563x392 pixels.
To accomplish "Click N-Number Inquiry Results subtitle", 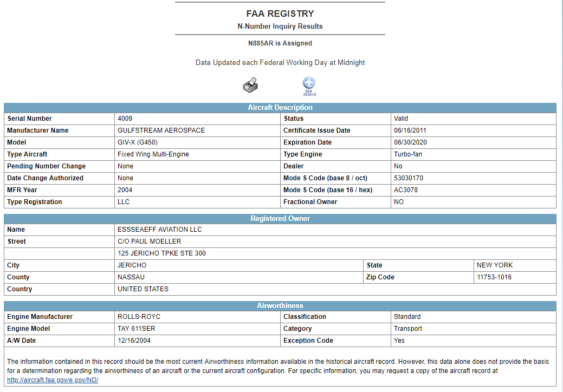I will click(x=280, y=26).
